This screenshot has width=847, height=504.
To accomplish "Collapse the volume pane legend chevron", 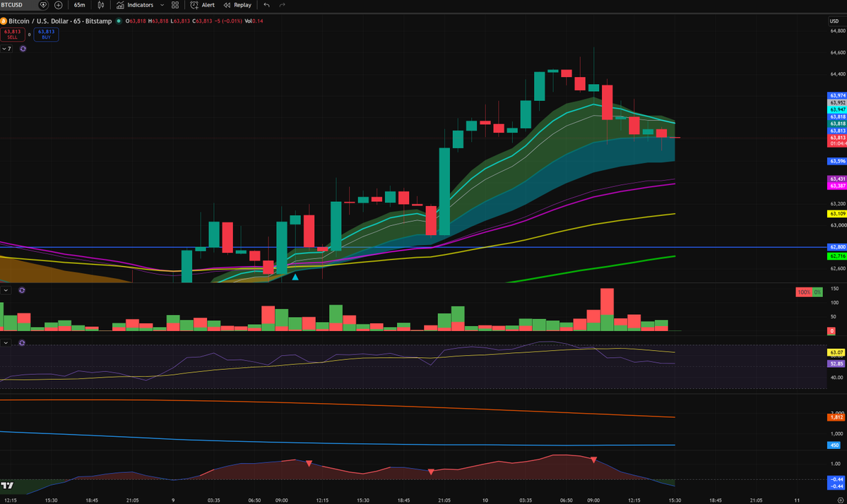I will (6, 290).
